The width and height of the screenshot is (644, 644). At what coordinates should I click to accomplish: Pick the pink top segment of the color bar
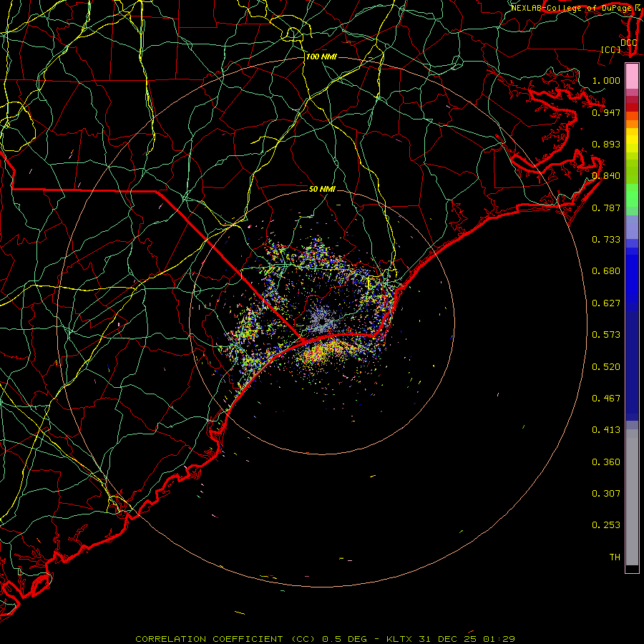click(632, 77)
